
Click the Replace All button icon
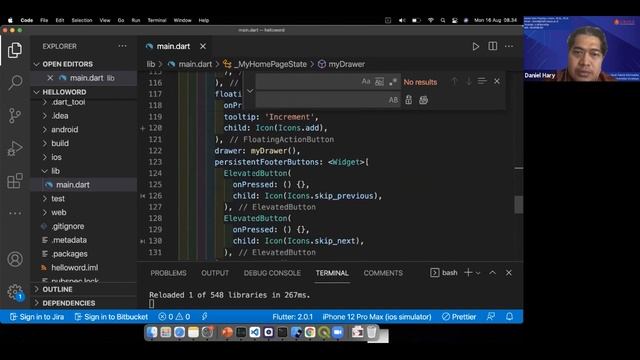(423, 100)
